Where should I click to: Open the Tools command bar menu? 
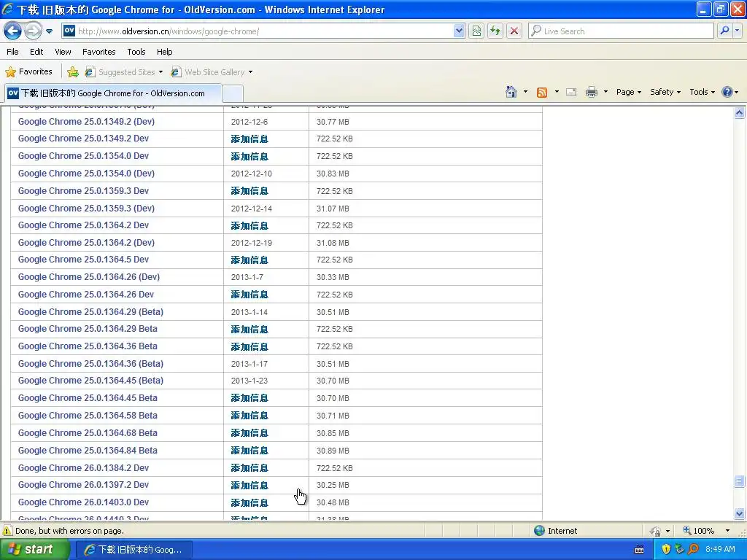[x=703, y=92]
